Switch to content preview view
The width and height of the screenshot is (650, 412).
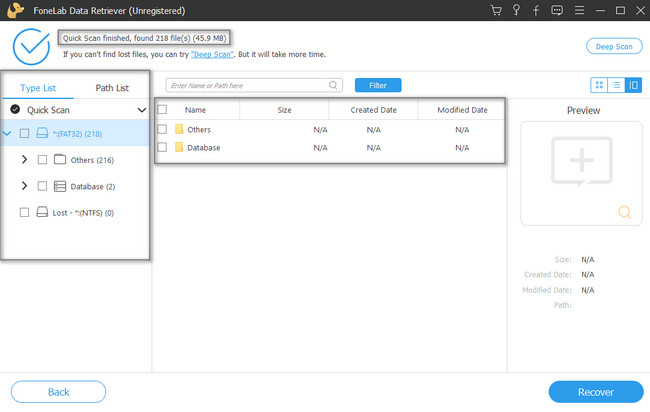tap(633, 85)
